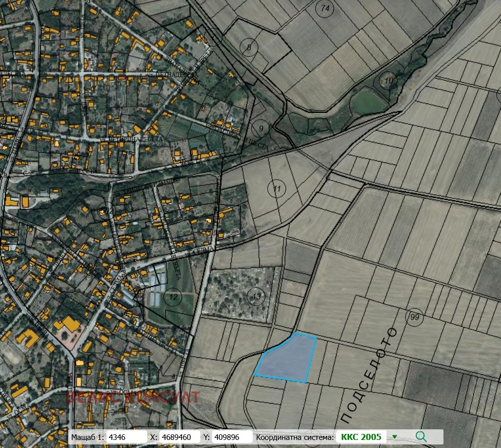Viewport: 501px width, 448px height.
Task: Click the Координатна система label
Action: 295,437
